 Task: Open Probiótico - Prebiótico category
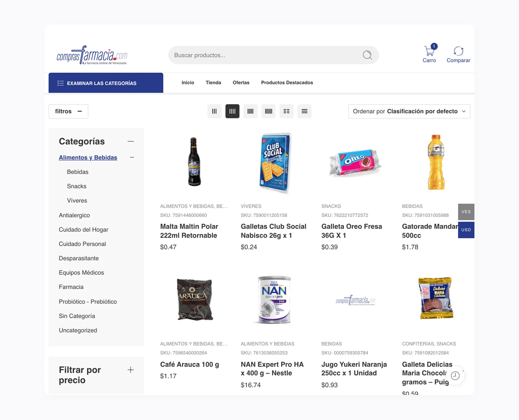(88, 302)
